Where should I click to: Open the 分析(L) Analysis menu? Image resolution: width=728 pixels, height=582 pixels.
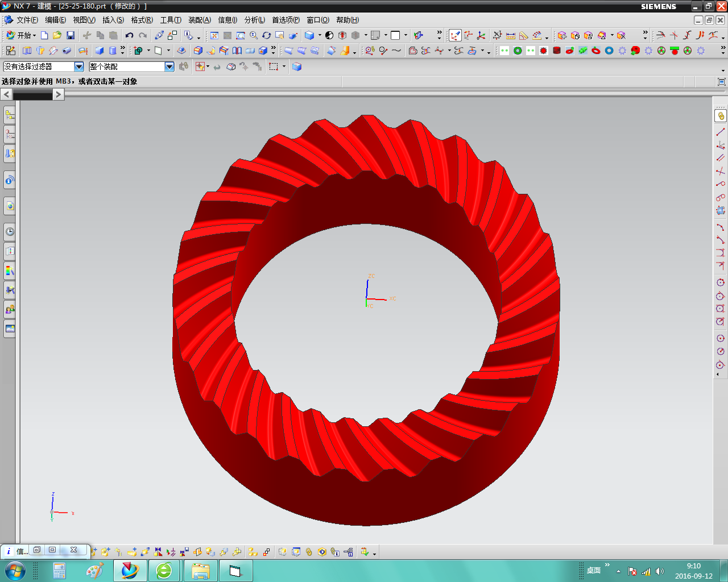255,20
